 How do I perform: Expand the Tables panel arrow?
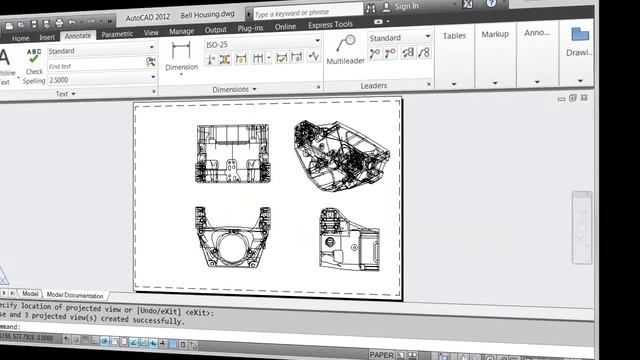click(454, 84)
